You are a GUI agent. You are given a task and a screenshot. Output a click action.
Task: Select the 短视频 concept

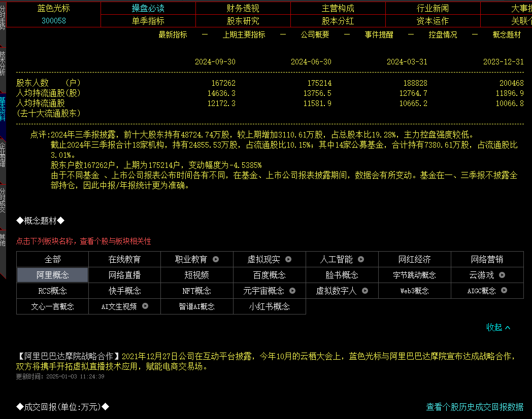tap(197, 275)
